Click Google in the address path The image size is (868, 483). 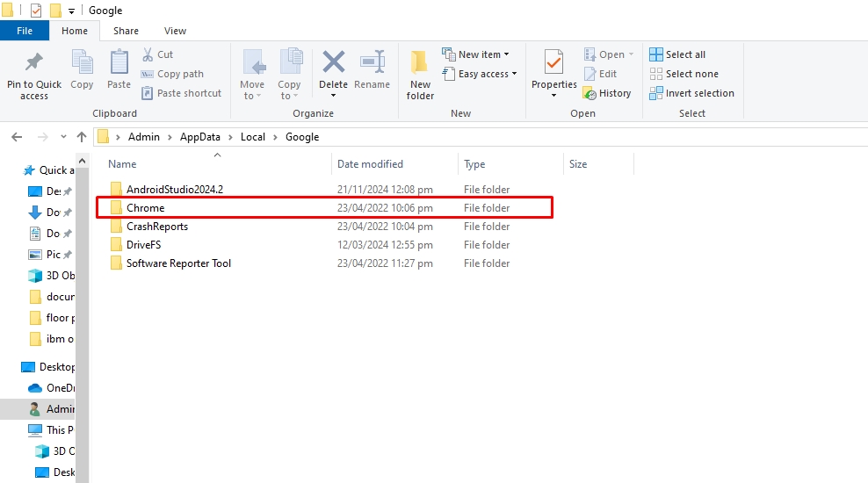302,137
